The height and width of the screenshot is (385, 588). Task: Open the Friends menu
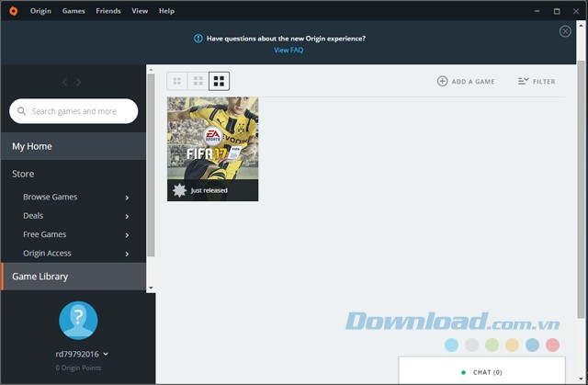click(108, 11)
